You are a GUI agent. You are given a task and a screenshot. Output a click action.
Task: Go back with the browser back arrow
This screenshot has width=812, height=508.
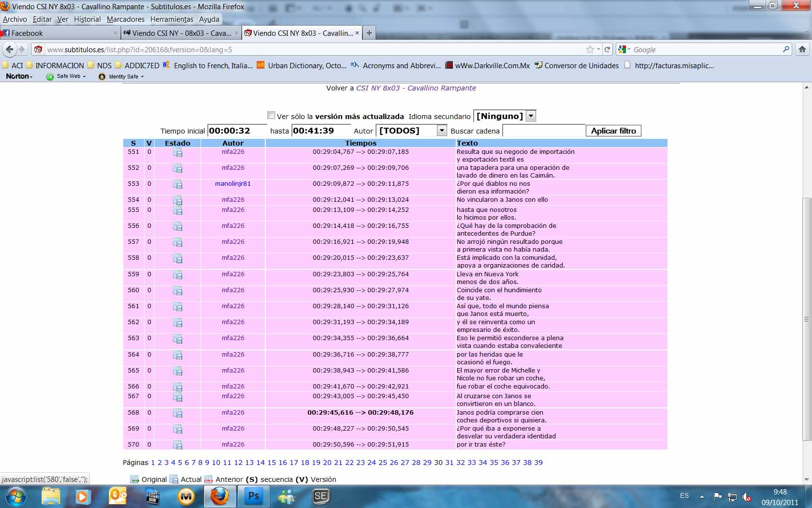(x=10, y=49)
